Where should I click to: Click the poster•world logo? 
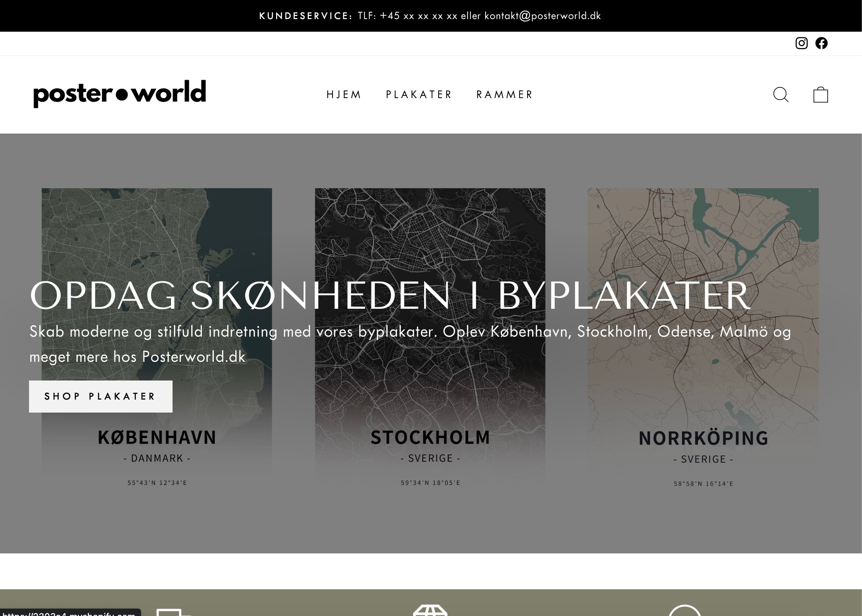pyautogui.click(x=119, y=93)
